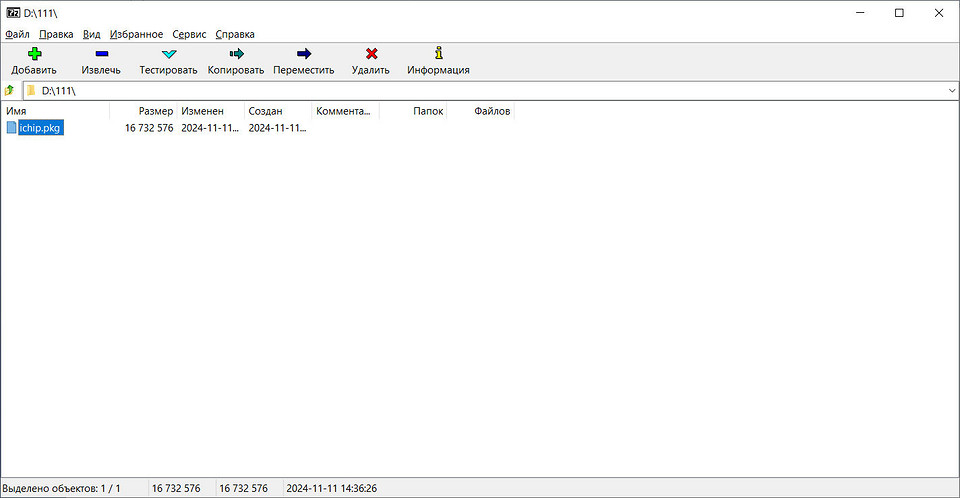Click the Копировать arrows icon
960x498 pixels.
pyautogui.click(x=236, y=54)
